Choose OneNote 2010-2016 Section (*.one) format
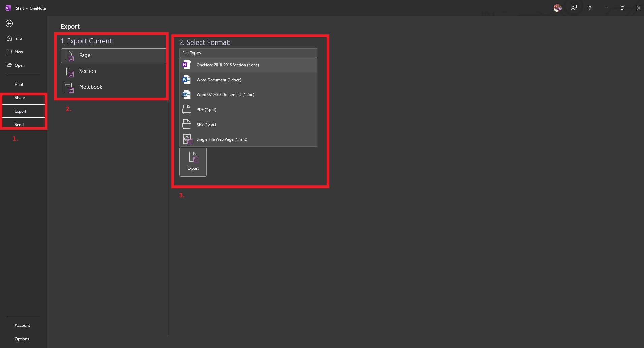This screenshot has width=644, height=348. tap(248, 65)
